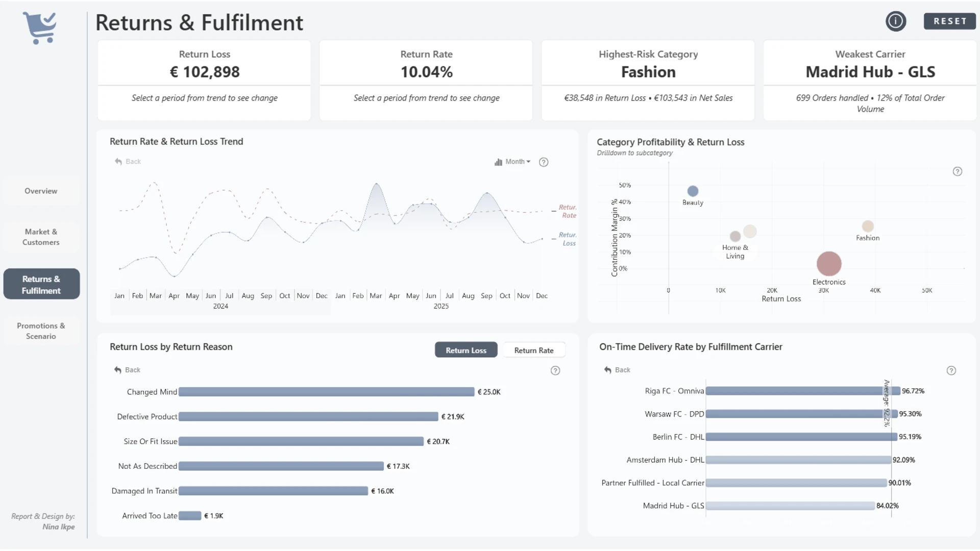The height and width of the screenshot is (551, 980).
Task: Click Back arrow in On-Time Delivery chart
Action: (x=617, y=370)
